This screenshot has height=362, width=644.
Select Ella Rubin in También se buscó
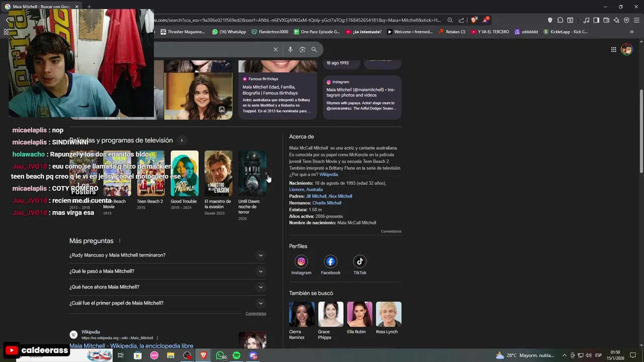pos(359,317)
